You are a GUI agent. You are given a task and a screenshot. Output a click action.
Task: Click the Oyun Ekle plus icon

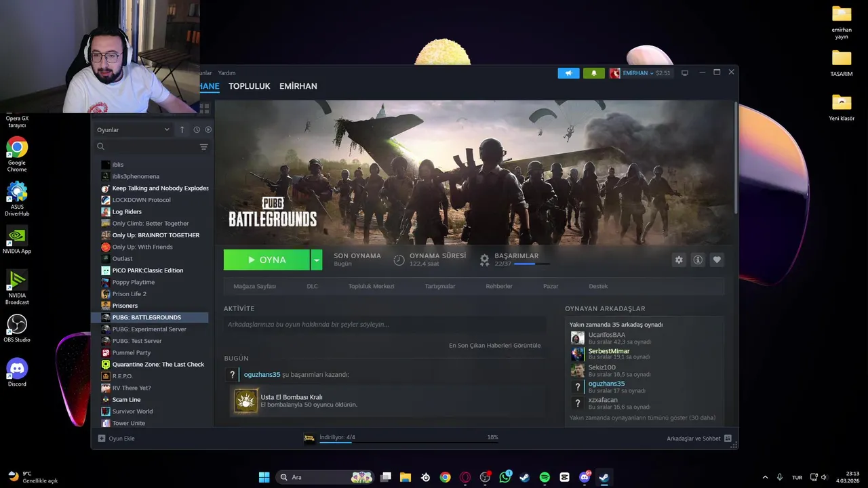102,439
